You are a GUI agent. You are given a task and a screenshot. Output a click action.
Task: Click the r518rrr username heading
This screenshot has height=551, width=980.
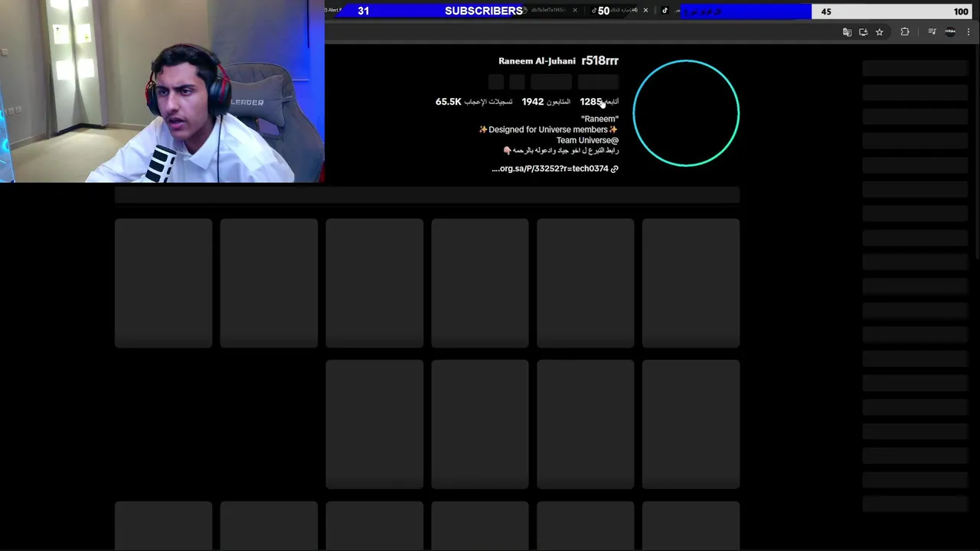tap(599, 60)
